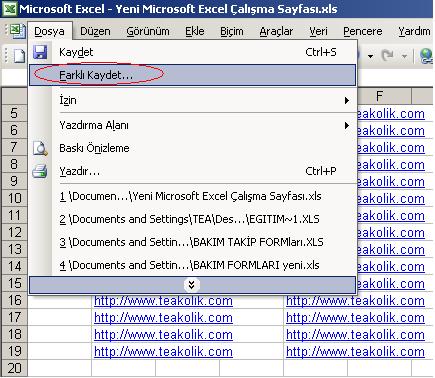Image resolution: width=435 pixels, height=378 pixels.
Task: Open the Düzen menu
Action: pyautogui.click(x=95, y=31)
